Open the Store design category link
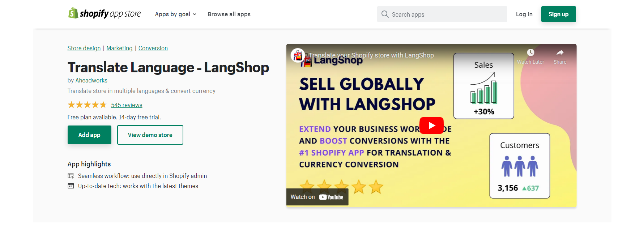Screen dimensions: 644x234 tap(84, 48)
